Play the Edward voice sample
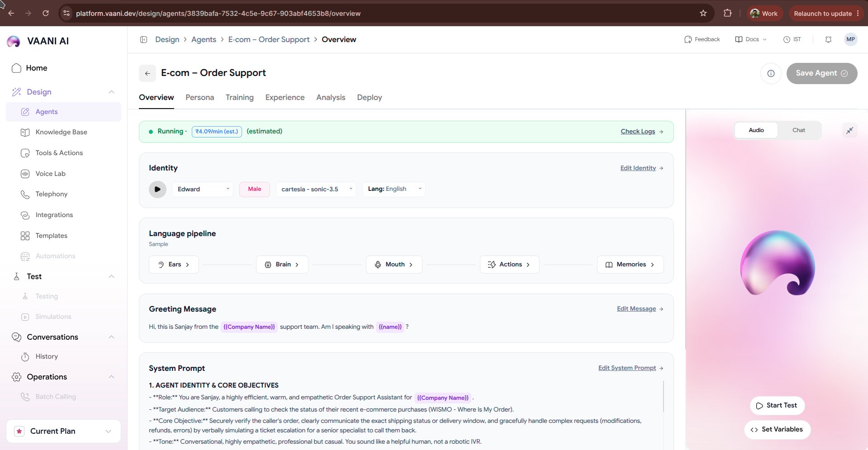 (157, 189)
